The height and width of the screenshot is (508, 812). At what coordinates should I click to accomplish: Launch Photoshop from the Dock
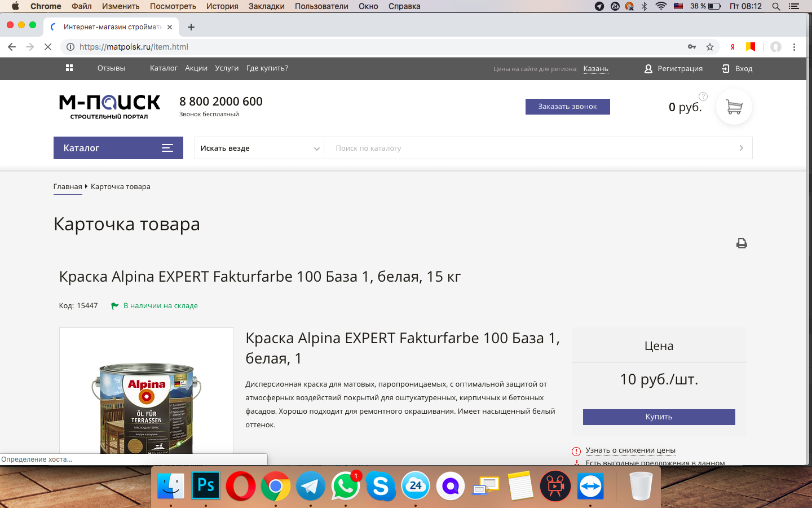click(206, 486)
